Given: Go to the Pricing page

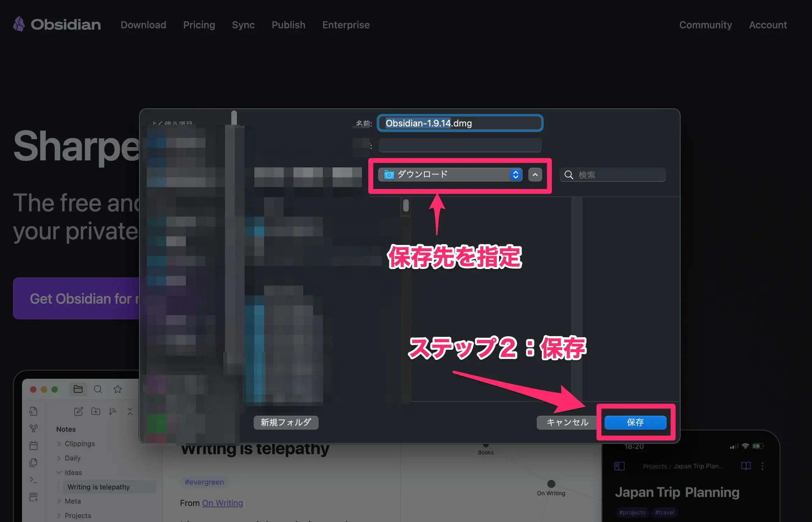Looking at the screenshot, I should (199, 25).
